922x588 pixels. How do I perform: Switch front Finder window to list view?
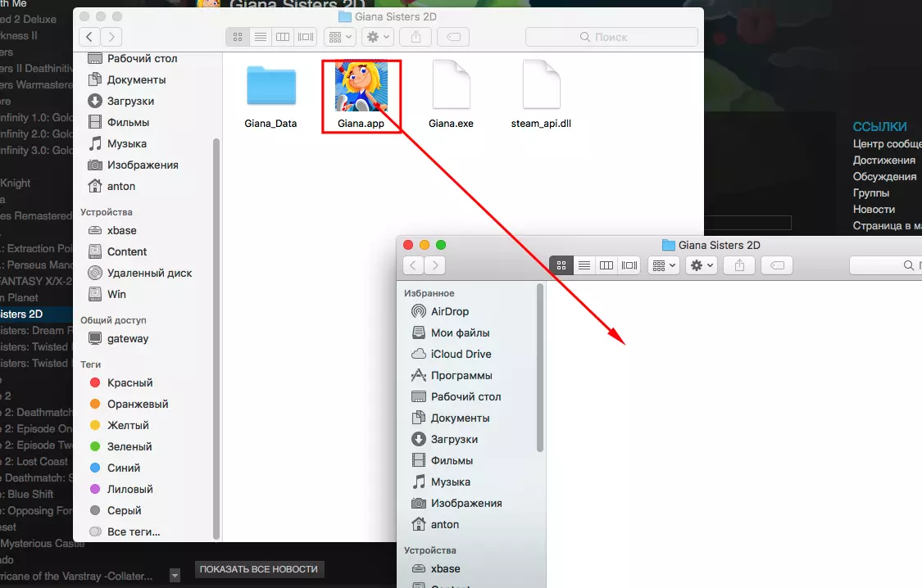point(584,265)
